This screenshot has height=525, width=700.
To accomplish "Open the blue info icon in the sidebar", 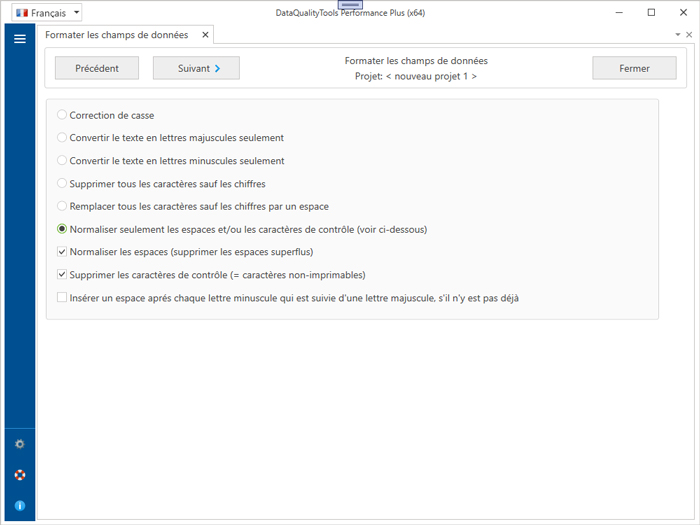I will tap(19, 506).
